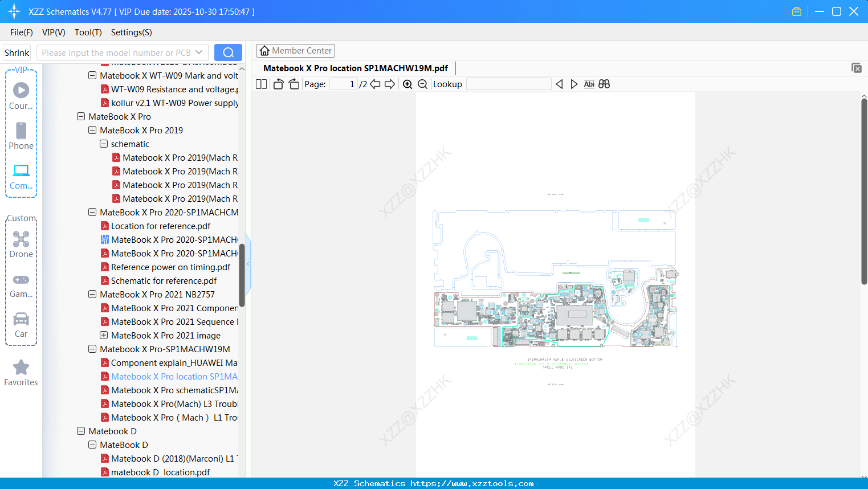Click the XZZ app logo

click(14, 11)
